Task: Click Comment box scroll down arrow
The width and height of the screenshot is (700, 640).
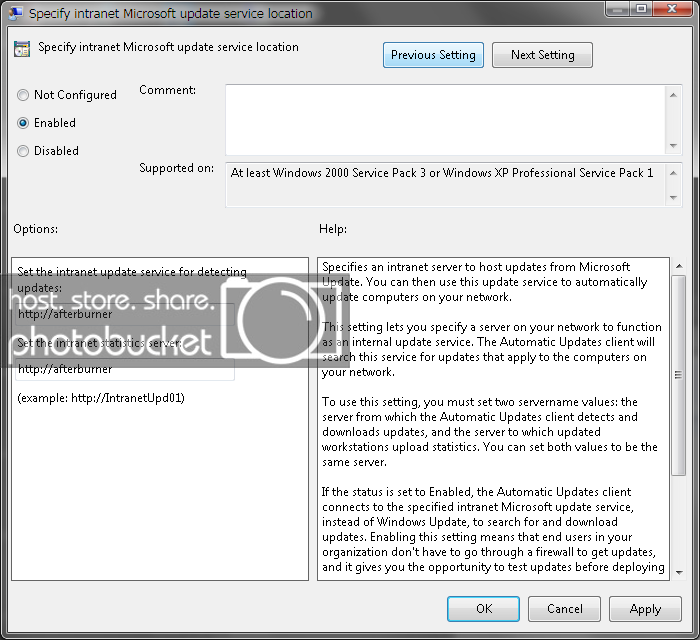Action: point(673,146)
